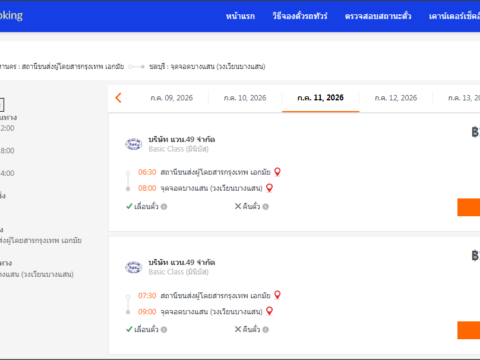Open info icon beside เลื่อนตั๋ว on 07:30 trip
The height and width of the screenshot is (360, 480).
(x=164, y=330)
